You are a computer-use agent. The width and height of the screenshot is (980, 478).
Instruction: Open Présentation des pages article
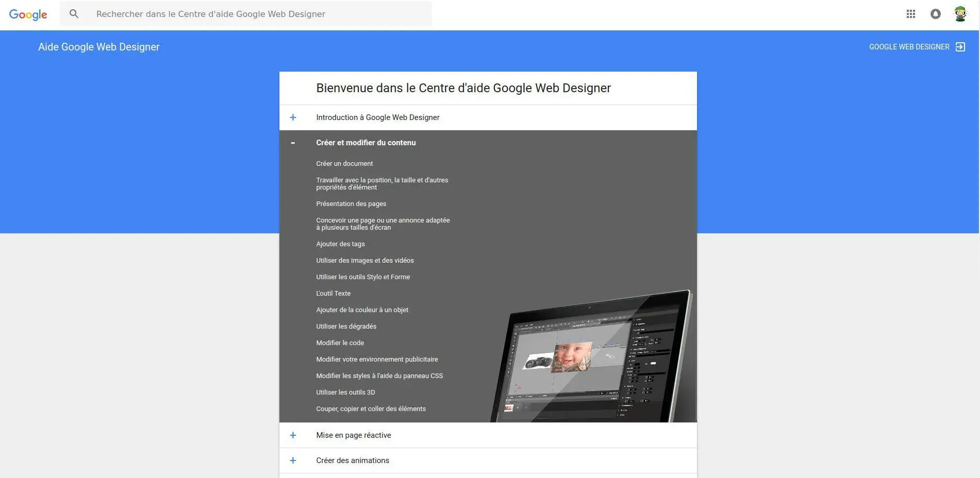pos(351,204)
